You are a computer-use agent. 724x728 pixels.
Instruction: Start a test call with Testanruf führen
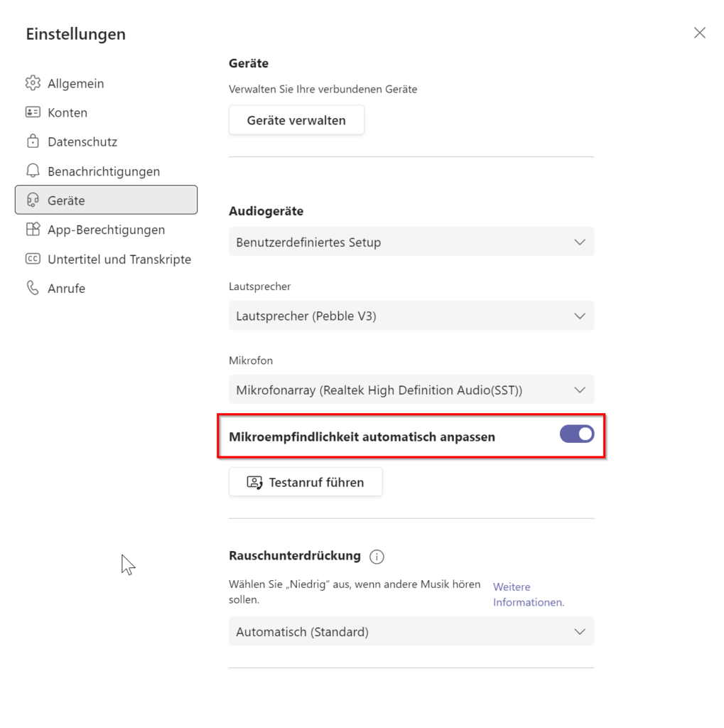[306, 482]
